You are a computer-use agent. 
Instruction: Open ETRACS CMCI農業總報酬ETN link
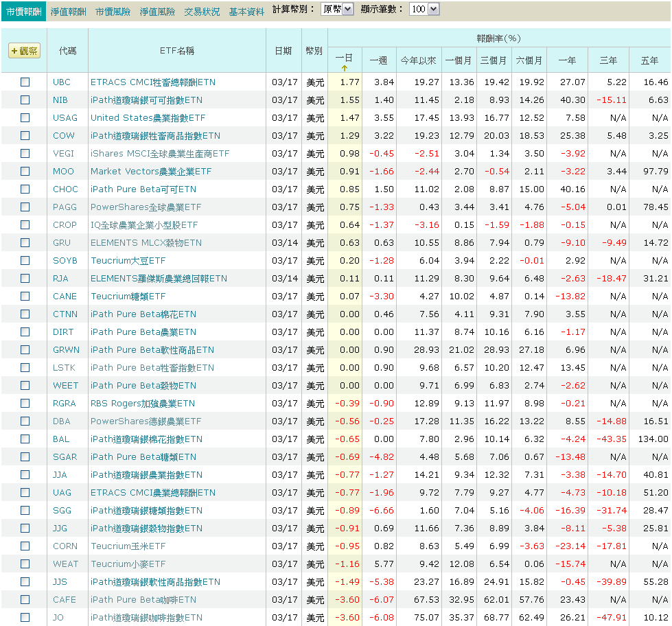click(x=153, y=492)
